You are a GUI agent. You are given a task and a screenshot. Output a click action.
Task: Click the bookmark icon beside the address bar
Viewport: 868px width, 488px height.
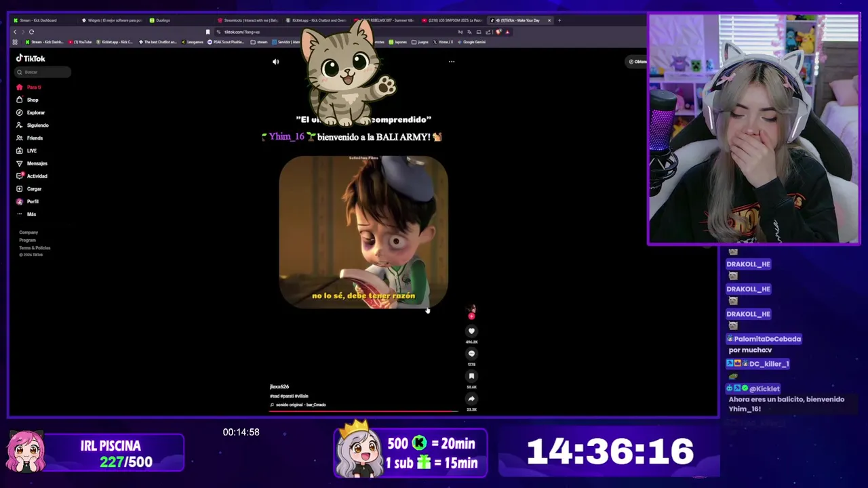(x=208, y=32)
